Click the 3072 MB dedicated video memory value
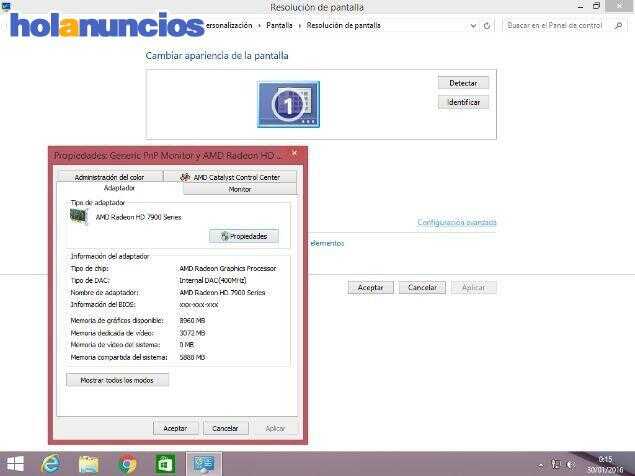Screen dimensions: 635x476 (192, 333)
